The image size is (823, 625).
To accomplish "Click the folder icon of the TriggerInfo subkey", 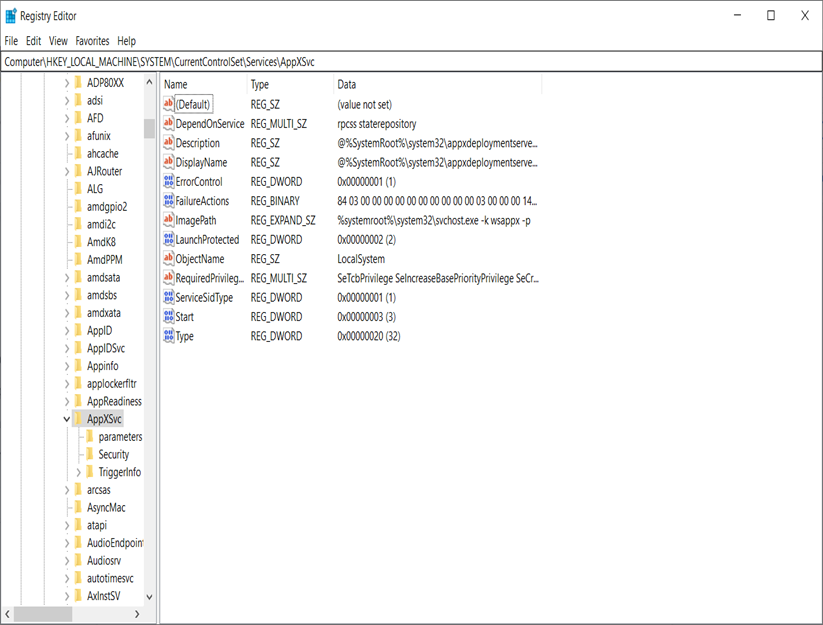I will pos(90,472).
